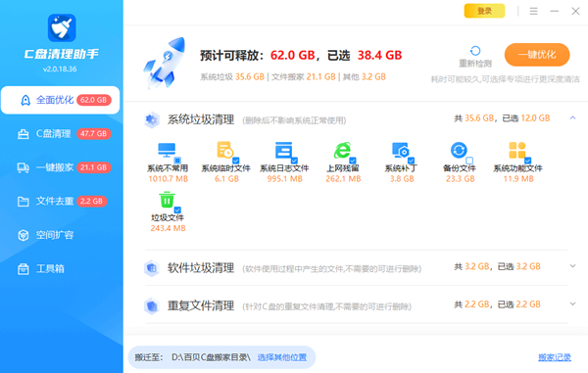Uncheck the 系统补丁 checkbox
Image resolution: width=588 pixels, height=373 pixels.
tap(411, 160)
